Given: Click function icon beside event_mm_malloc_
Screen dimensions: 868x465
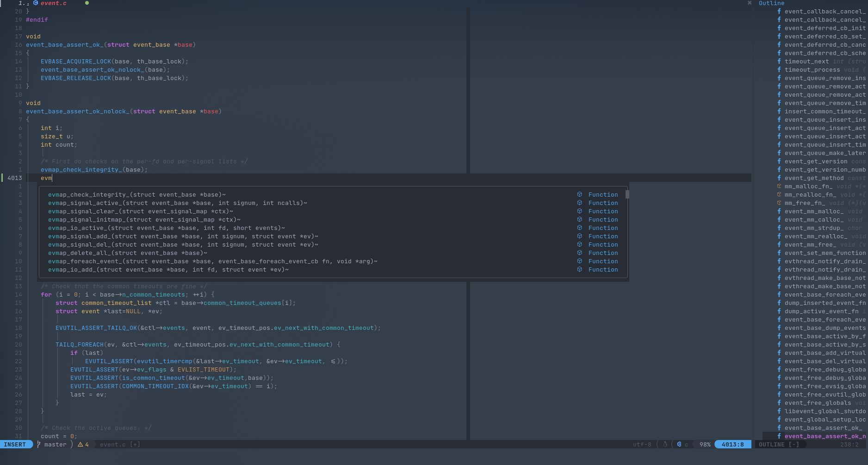Looking at the screenshot, I should [779, 211].
